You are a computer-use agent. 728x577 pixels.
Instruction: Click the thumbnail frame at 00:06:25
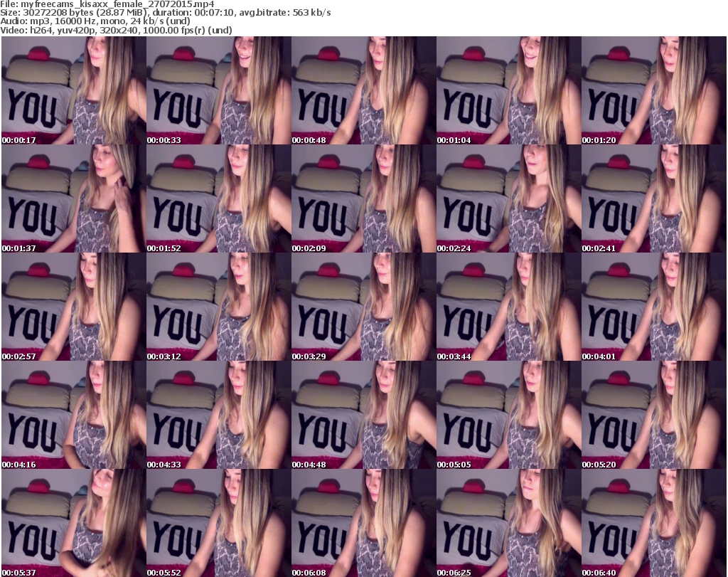(x=509, y=523)
